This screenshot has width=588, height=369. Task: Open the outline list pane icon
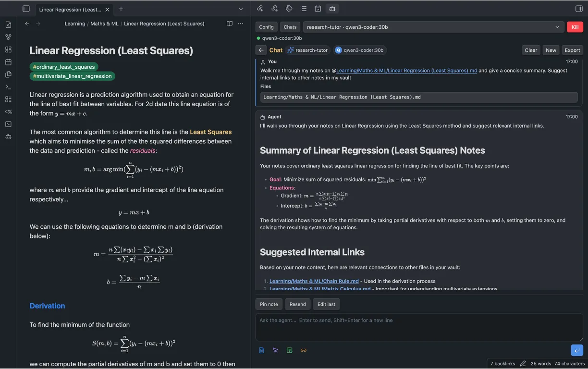(304, 8)
